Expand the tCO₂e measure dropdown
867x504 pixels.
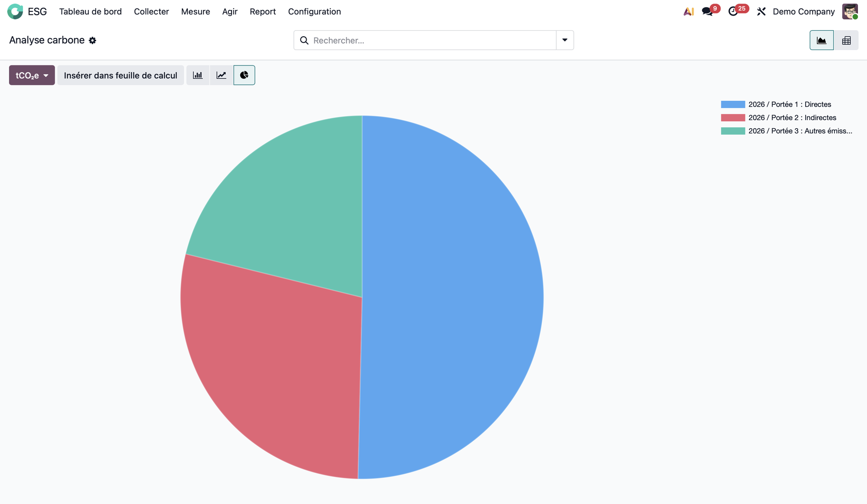click(32, 75)
